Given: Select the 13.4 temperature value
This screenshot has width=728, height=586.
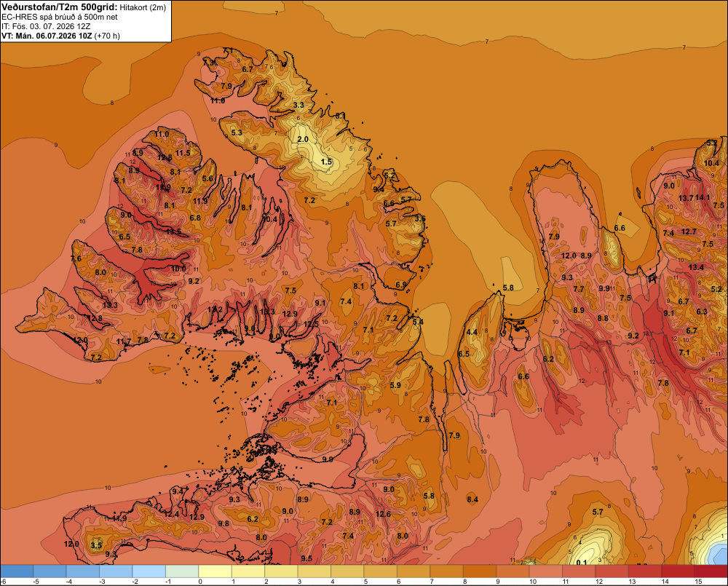Looking at the screenshot, I should click(x=696, y=267).
